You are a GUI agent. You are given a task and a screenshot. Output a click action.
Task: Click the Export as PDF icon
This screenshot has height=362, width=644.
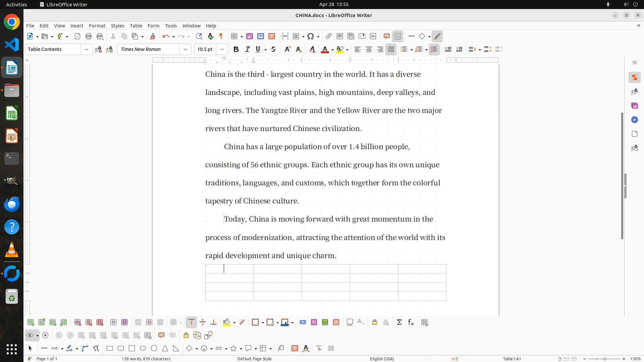point(77,36)
